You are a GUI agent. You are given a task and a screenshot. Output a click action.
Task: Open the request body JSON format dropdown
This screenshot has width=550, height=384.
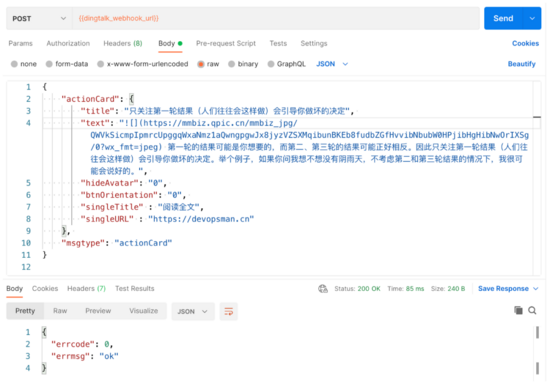pyautogui.click(x=332, y=64)
